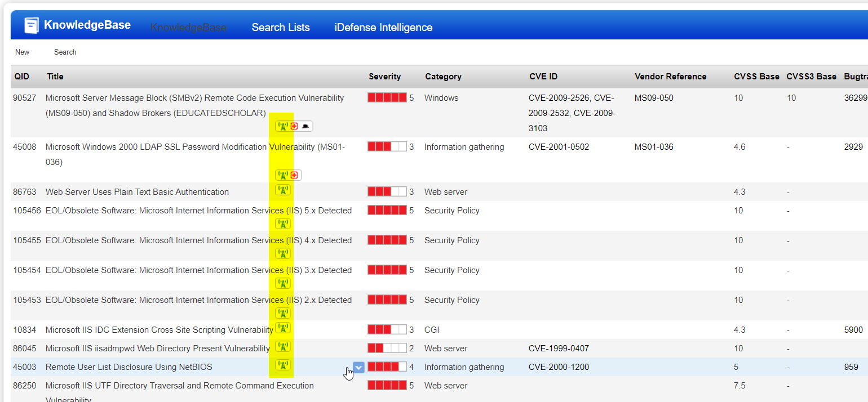Switch to the Search Lists tab
Image resolution: width=868 pixels, height=402 pixels.
[281, 27]
